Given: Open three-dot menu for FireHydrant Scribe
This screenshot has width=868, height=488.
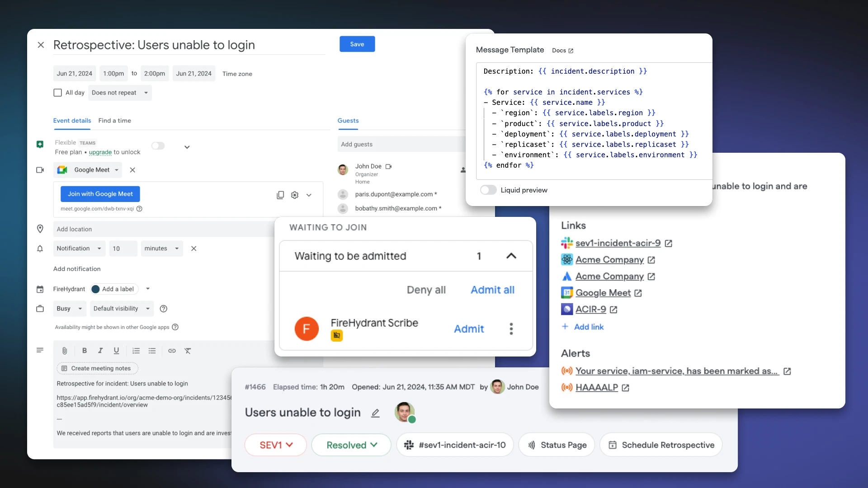Looking at the screenshot, I should pyautogui.click(x=511, y=328).
